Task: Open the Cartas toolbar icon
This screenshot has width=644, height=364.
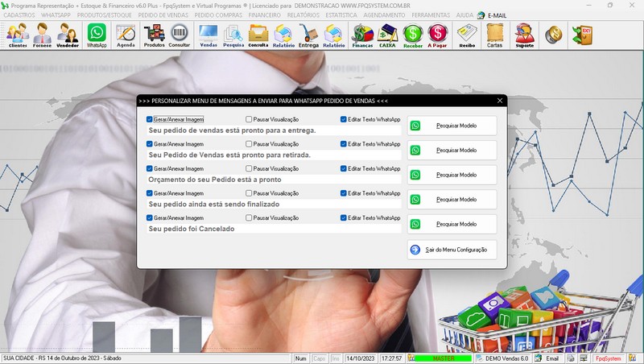Action: tap(495, 35)
